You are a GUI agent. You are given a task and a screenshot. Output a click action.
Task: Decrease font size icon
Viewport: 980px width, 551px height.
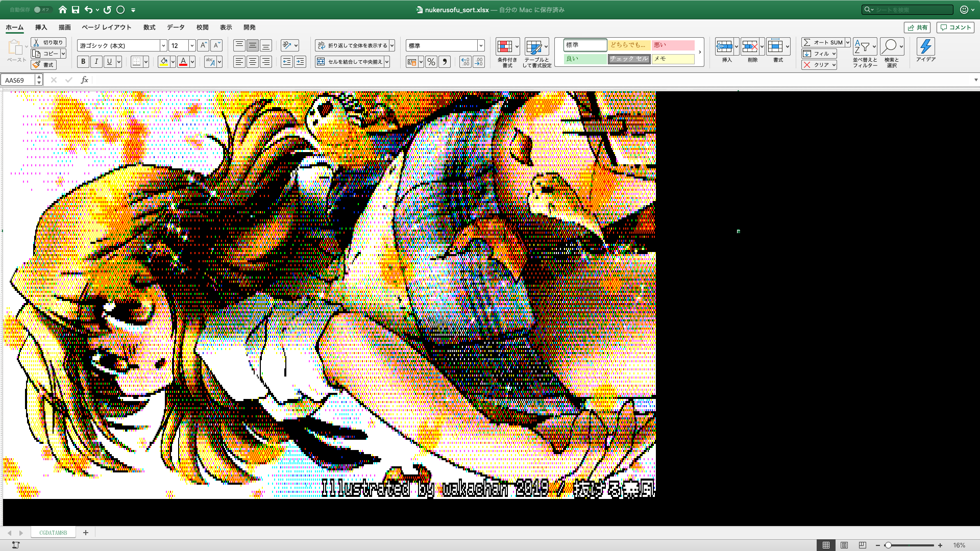[216, 45]
